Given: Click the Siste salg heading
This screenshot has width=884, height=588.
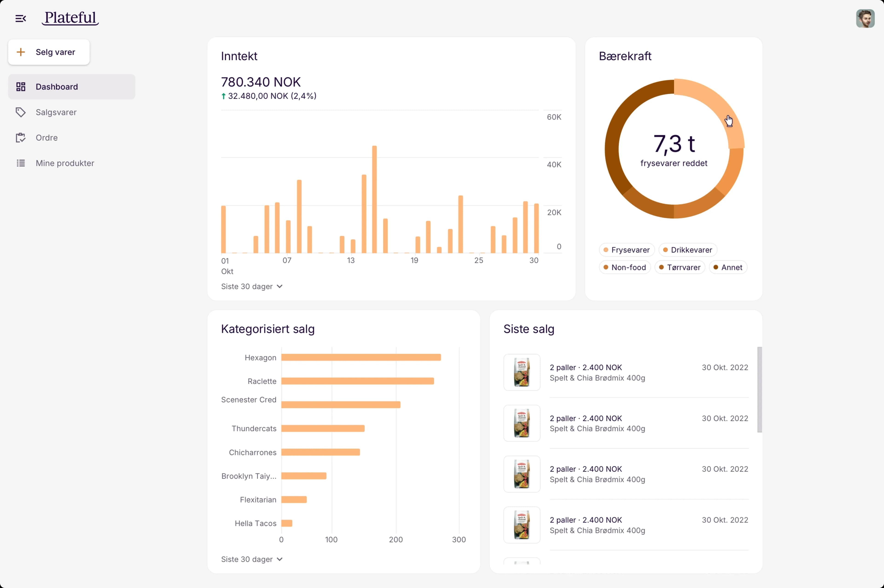Looking at the screenshot, I should click(529, 329).
